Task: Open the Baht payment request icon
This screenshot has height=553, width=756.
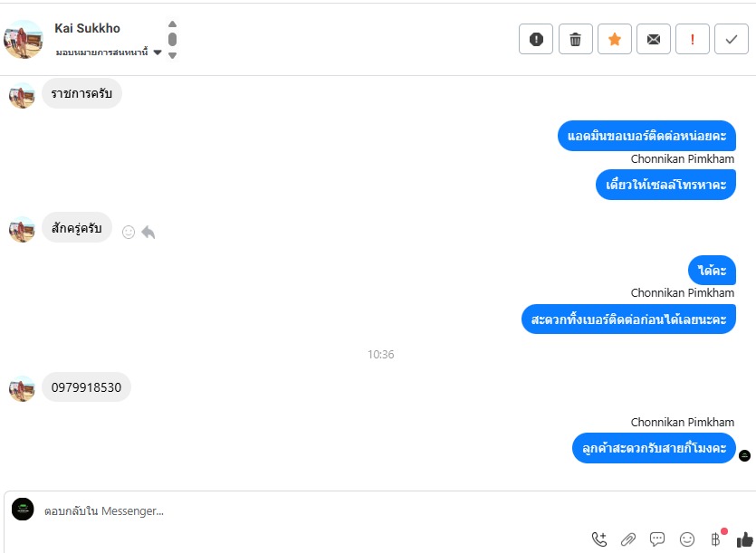Action: (x=716, y=538)
